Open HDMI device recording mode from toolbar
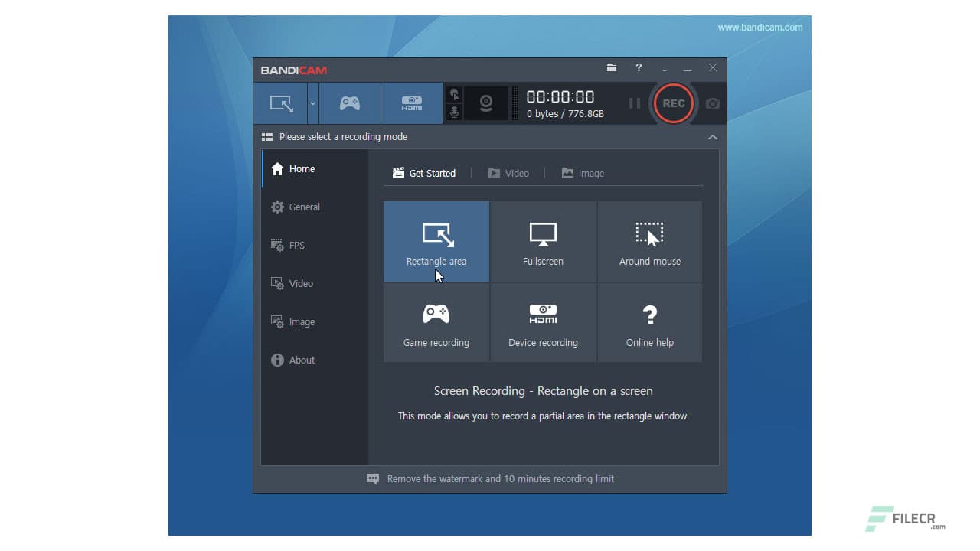Image resolution: width=980 pixels, height=551 pixels. [410, 103]
